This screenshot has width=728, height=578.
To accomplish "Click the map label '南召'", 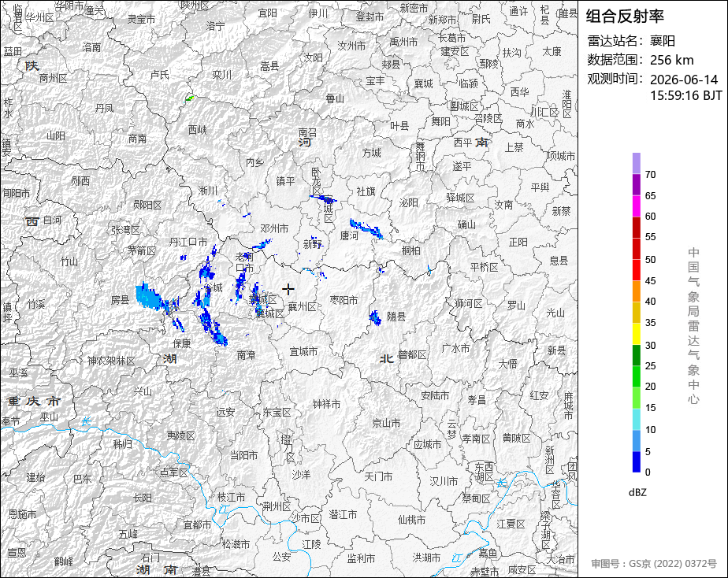I will pos(307,133).
